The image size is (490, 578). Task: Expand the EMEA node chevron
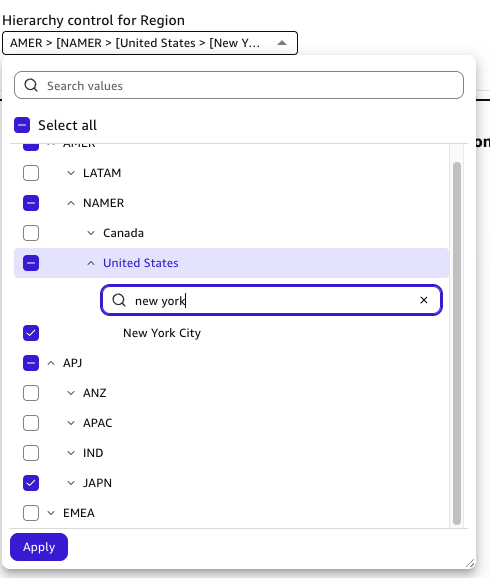point(51,513)
